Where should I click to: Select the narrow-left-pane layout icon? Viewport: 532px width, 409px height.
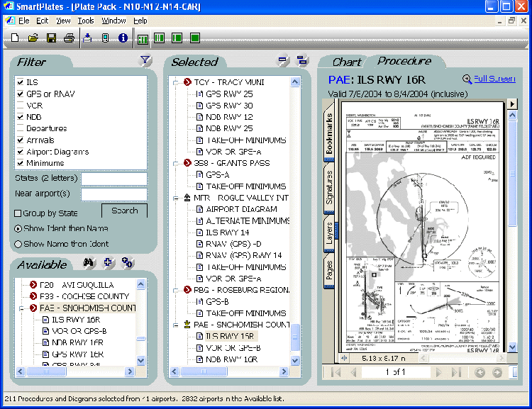tap(177, 38)
